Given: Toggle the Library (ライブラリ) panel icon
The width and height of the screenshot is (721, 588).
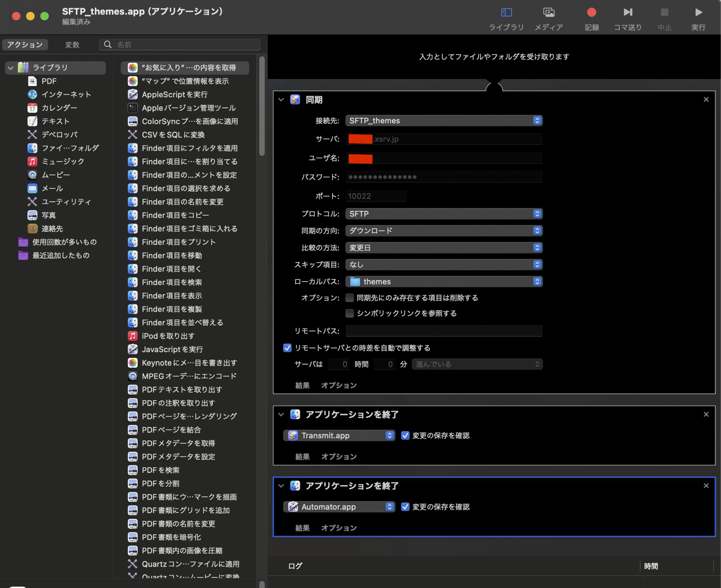Looking at the screenshot, I should (x=506, y=13).
